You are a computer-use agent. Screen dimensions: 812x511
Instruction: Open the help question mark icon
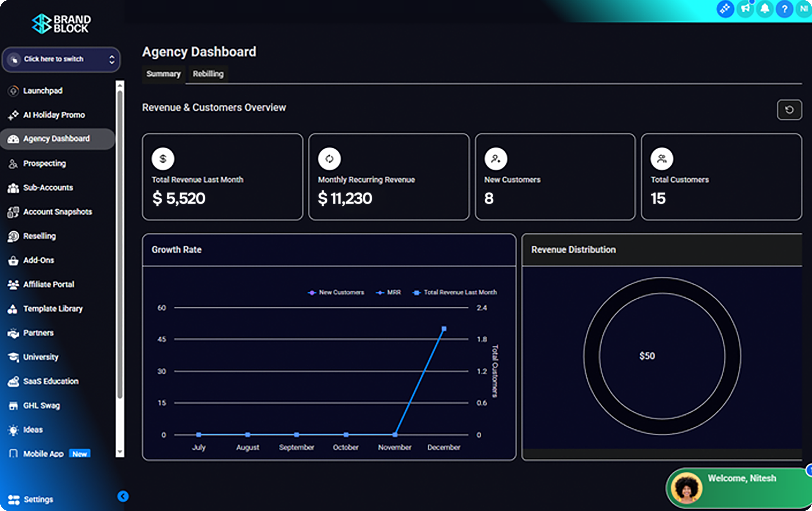click(784, 8)
